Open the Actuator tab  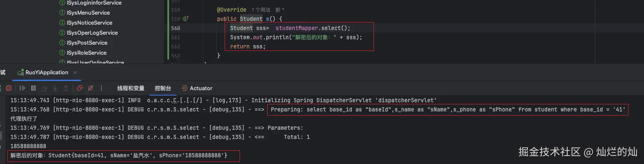coord(197,88)
